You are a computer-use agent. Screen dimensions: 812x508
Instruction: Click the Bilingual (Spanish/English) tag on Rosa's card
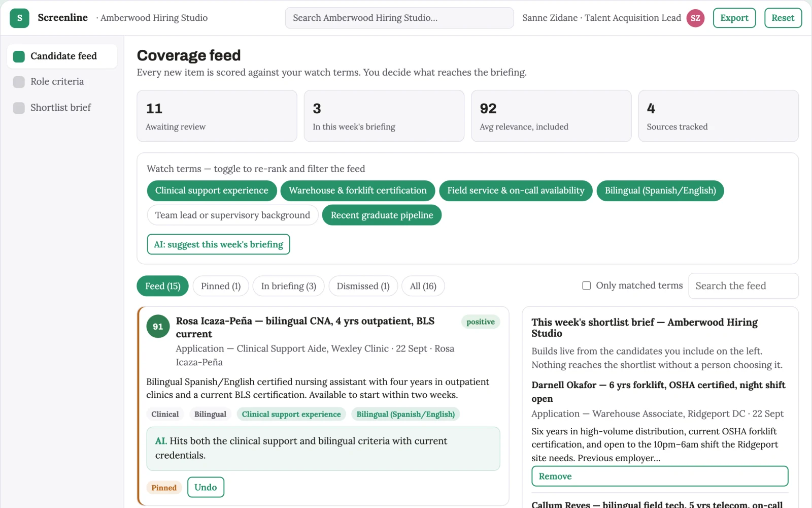[405, 414]
